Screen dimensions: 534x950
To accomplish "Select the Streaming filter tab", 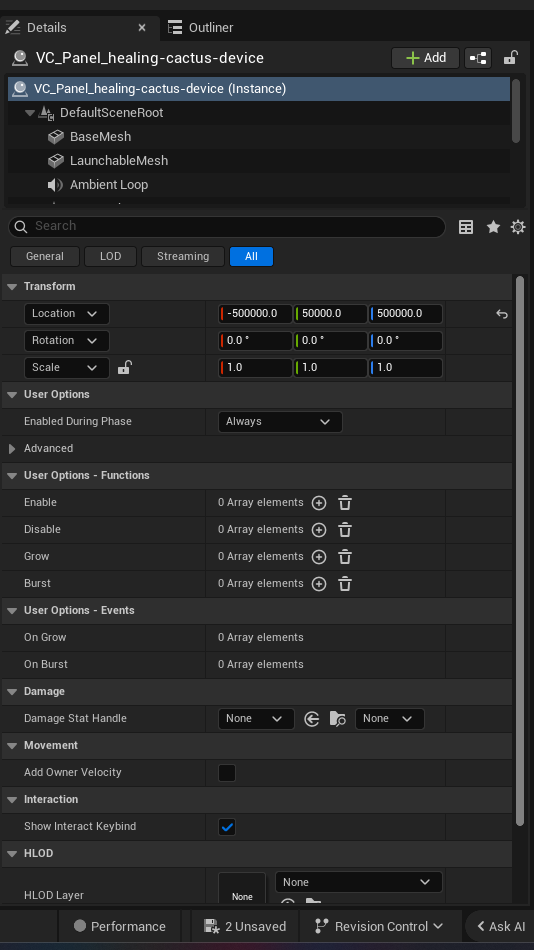I will pos(183,256).
